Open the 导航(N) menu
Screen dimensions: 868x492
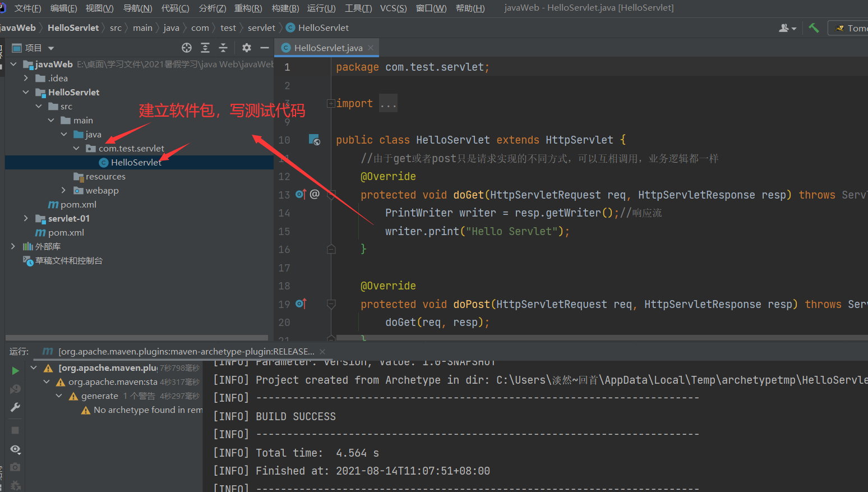137,8
